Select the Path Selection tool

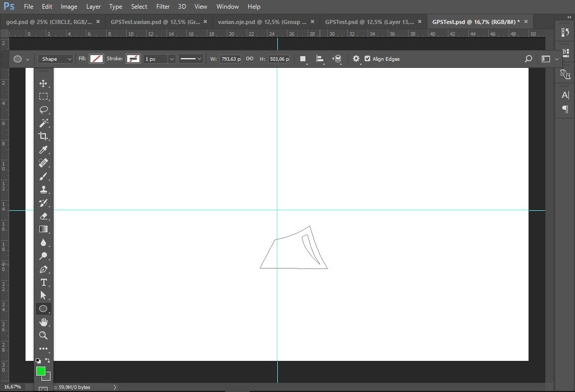[43, 295]
